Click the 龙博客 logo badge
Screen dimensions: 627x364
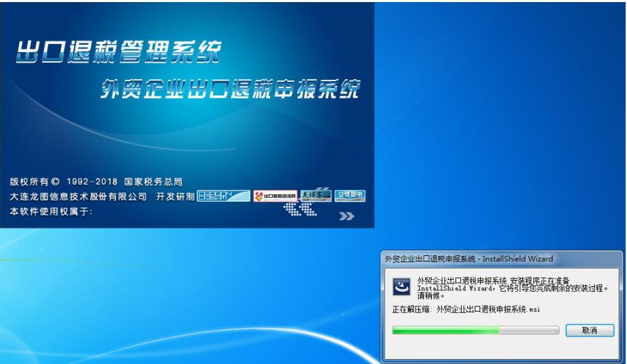[316, 196]
